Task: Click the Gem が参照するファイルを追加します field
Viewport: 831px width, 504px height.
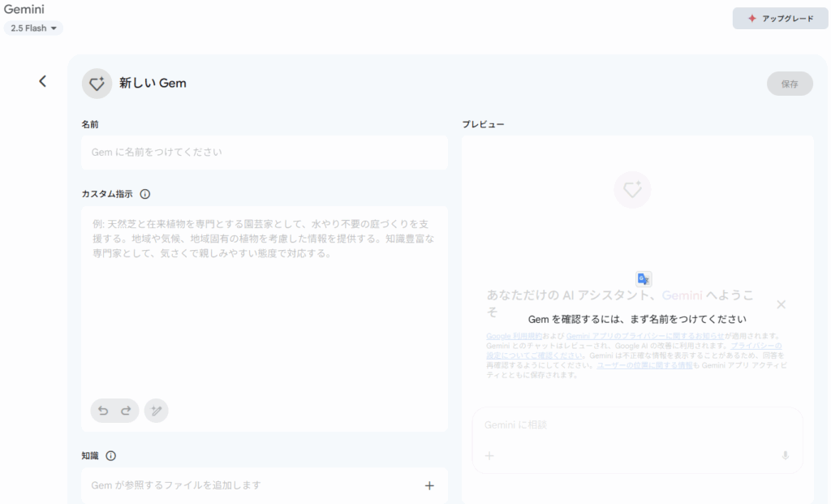Action: [x=265, y=485]
